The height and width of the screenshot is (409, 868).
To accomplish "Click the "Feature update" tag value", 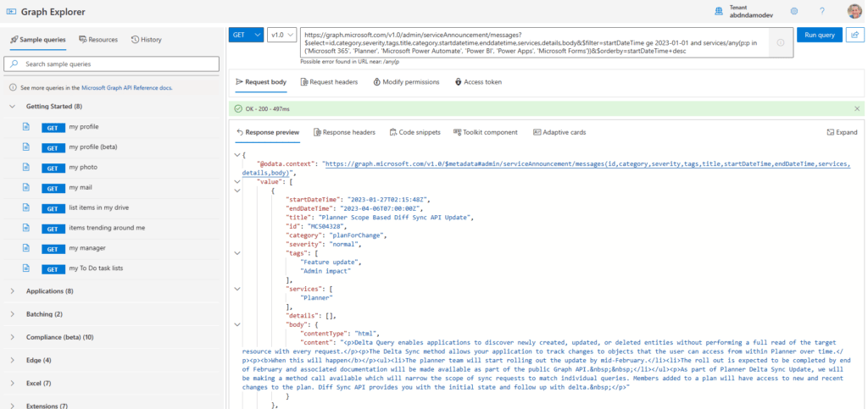I will click(x=331, y=262).
